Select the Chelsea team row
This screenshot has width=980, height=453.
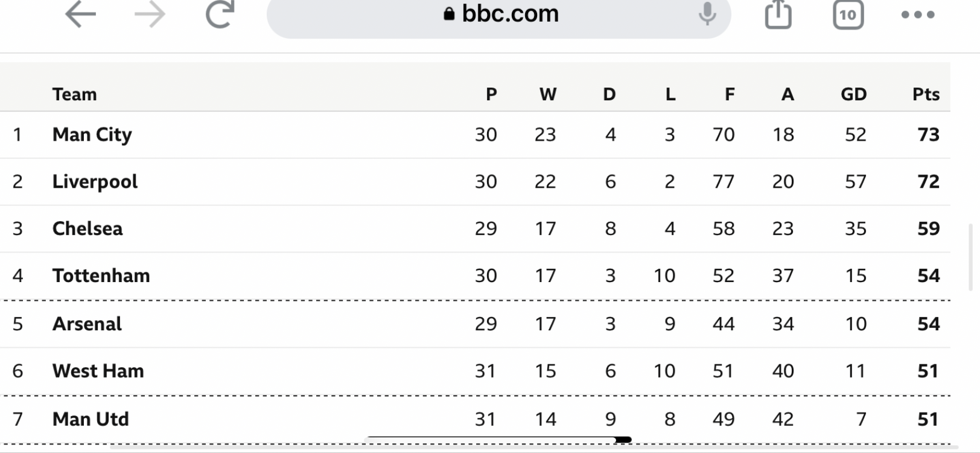click(475, 229)
